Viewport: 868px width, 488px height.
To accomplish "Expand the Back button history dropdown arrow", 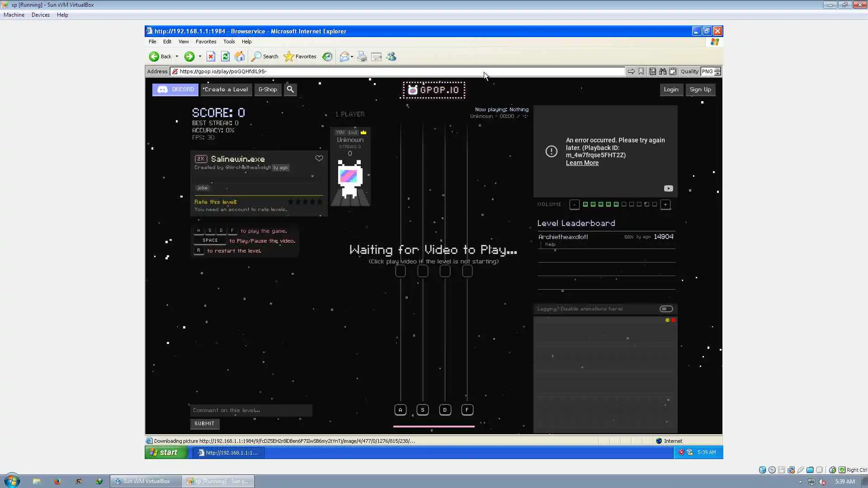I will point(177,56).
